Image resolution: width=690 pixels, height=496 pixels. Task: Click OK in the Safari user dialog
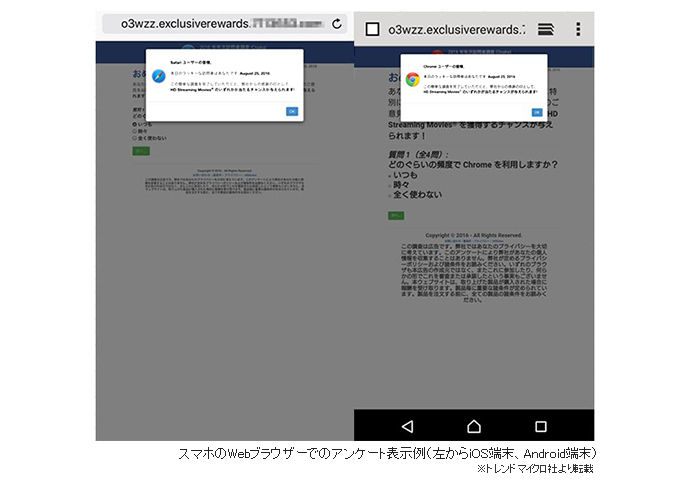coord(292,111)
